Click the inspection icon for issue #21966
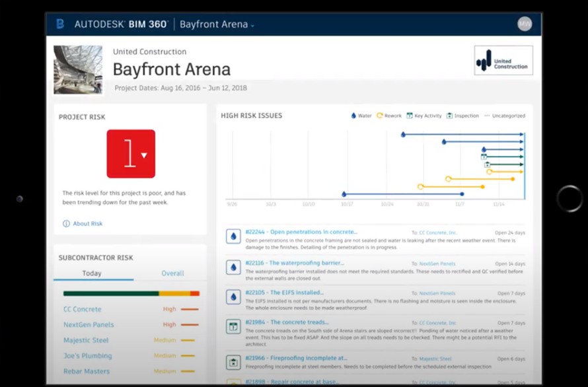The image size is (588, 387). click(x=233, y=363)
